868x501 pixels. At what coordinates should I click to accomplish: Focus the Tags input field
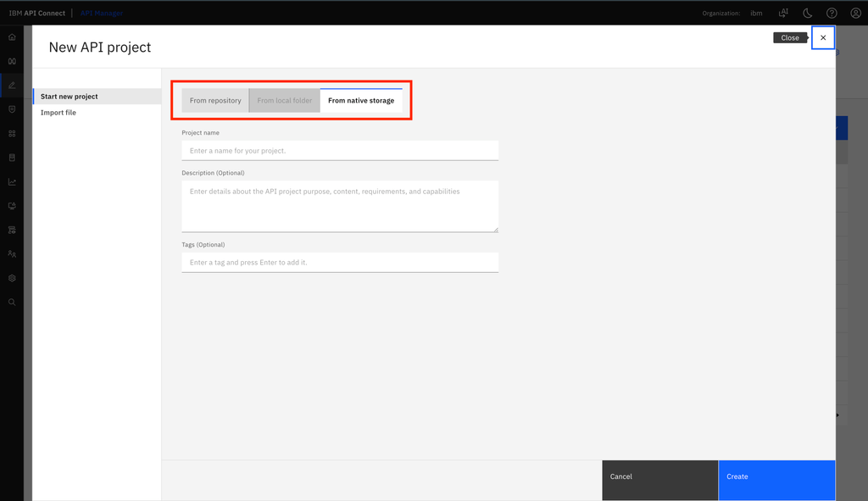tap(340, 263)
